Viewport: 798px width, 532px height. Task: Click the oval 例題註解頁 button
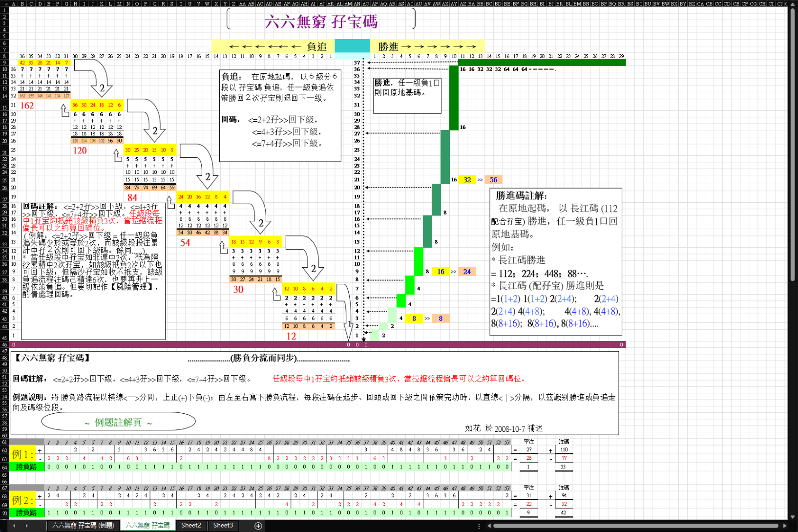click(118, 422)
